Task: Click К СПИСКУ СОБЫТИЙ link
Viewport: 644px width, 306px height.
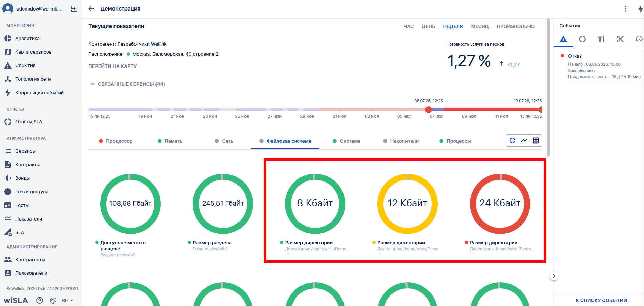Action: coord(601,300)
